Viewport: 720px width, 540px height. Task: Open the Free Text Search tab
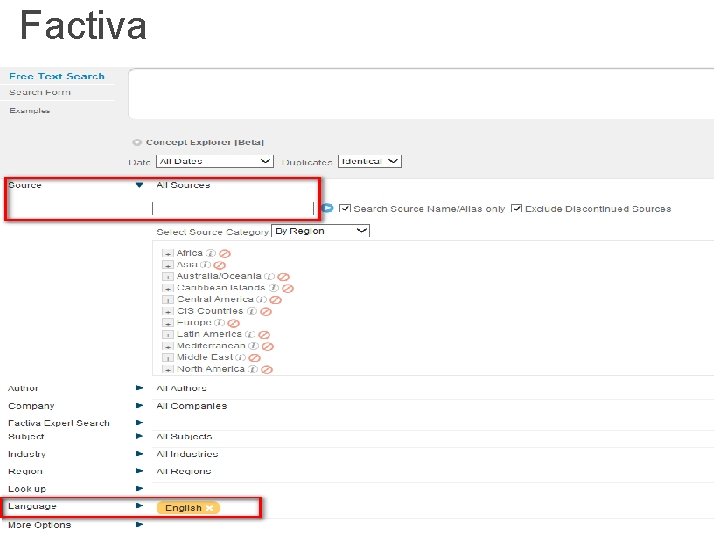click(x=57, y=76)
